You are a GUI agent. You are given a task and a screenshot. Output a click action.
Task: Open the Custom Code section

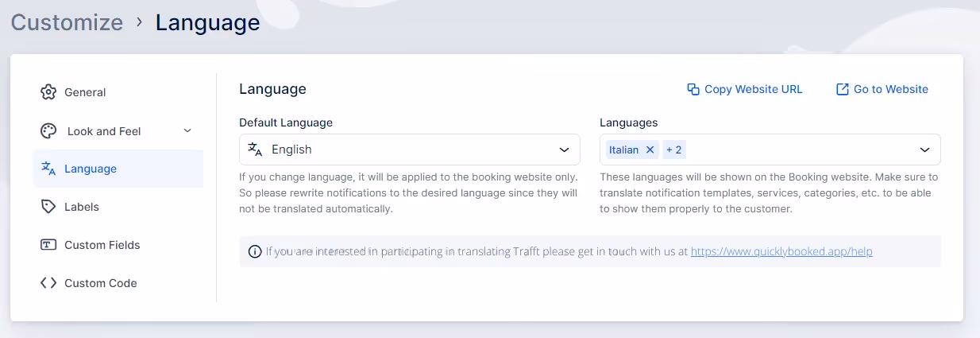click(x=118, y=283)
